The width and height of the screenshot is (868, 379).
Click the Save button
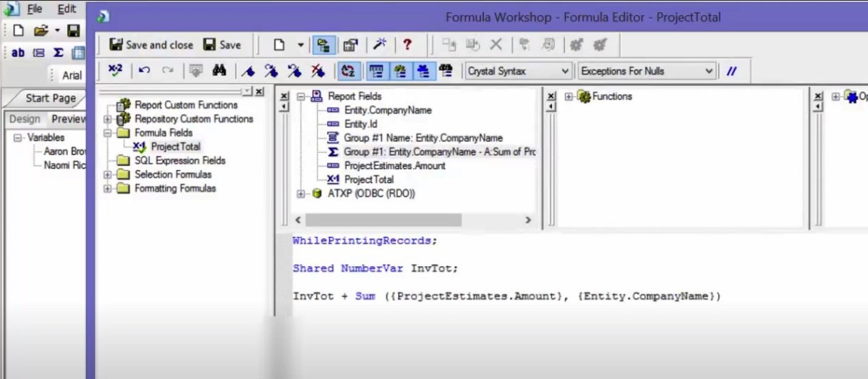[x=222, y=45]
